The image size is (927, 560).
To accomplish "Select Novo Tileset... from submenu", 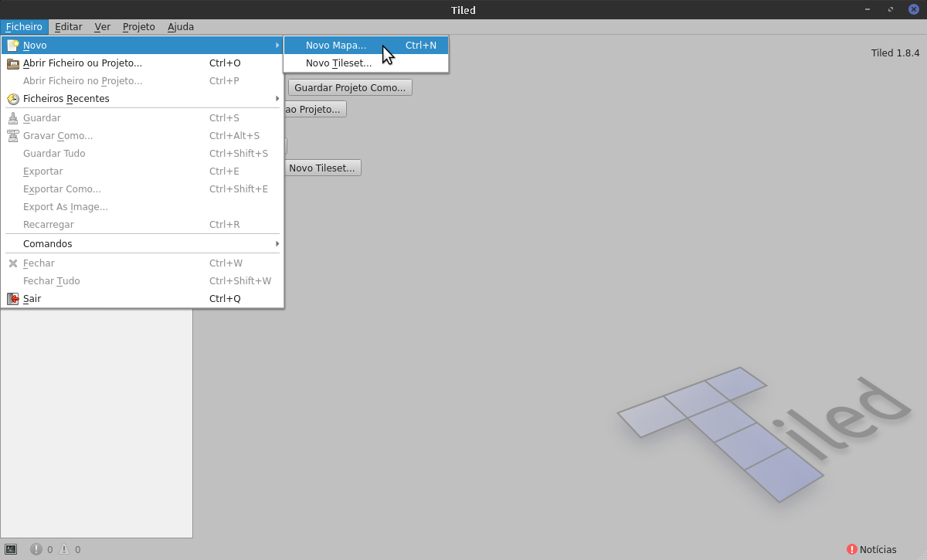I will click(x=366, y=63).
